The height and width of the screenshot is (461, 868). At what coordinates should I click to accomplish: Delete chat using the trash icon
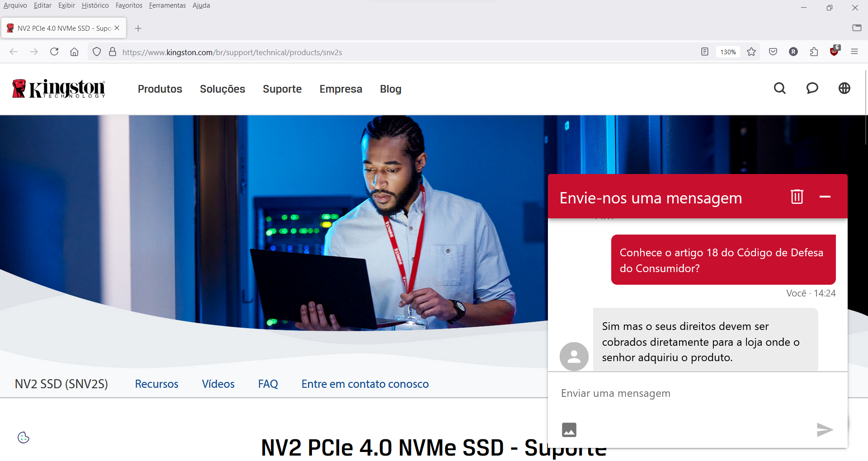(x=797, y=197)
